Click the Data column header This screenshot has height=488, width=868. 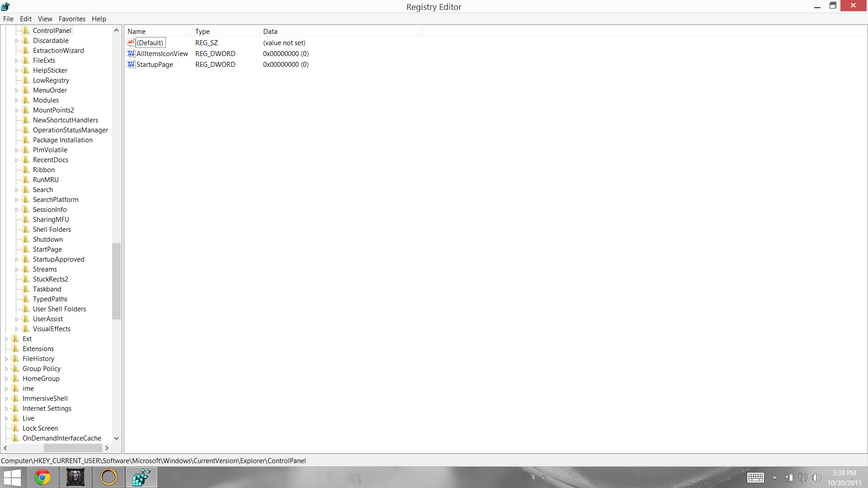coord(270,32)
